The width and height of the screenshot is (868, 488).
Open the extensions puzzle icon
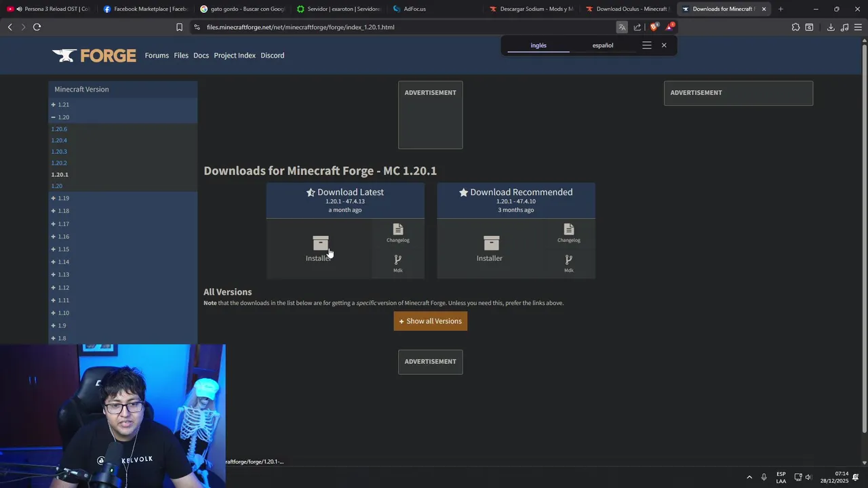(x=795, y=27)
